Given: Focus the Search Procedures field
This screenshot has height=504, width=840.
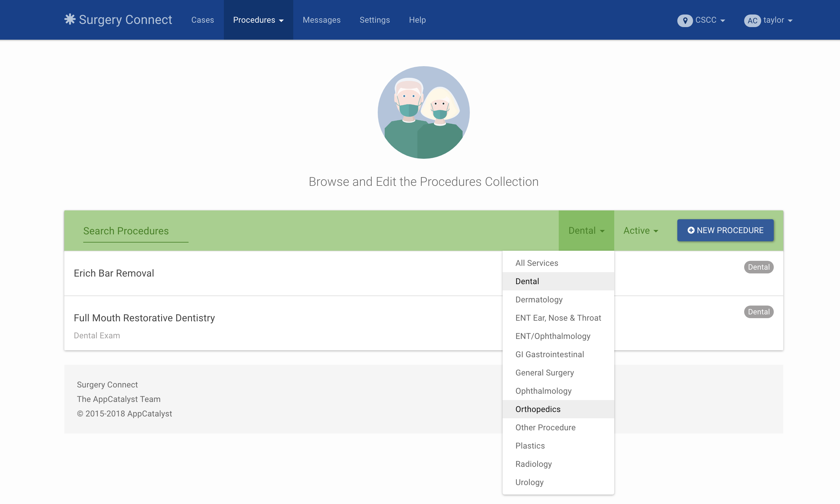Looking at the screenshot, I should coord(135,231).
